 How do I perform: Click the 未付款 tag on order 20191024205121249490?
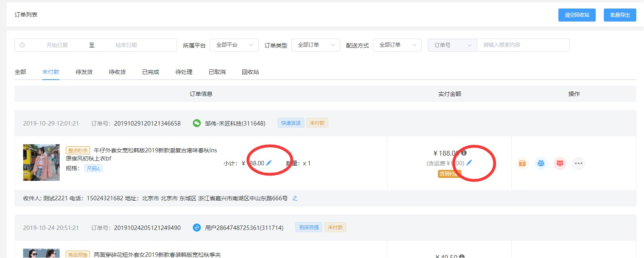click(335, 228)
